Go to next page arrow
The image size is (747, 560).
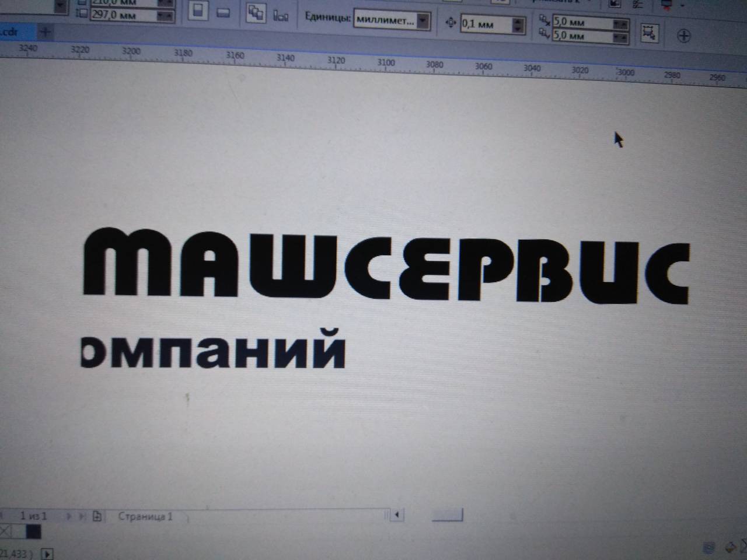click(x=69, y=516)
